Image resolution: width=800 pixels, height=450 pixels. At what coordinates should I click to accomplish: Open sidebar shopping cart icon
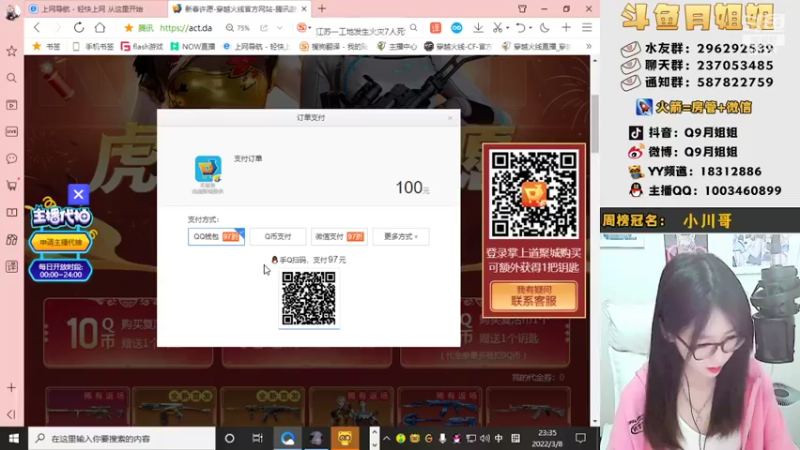11,186
